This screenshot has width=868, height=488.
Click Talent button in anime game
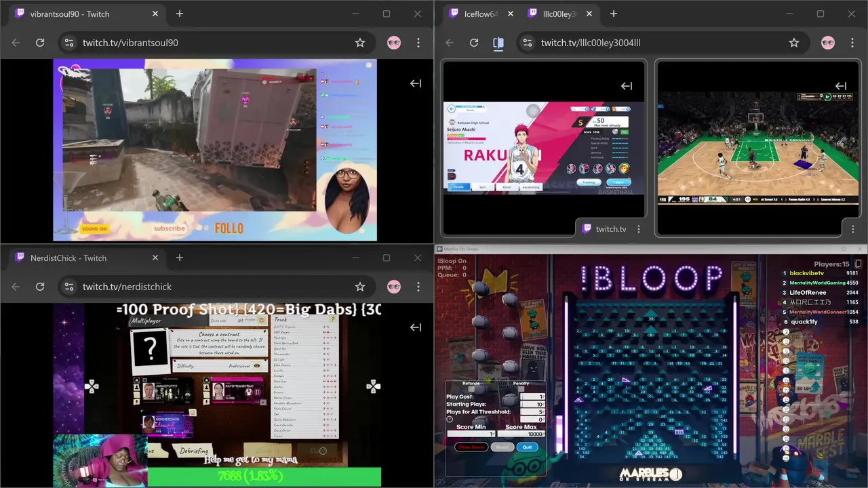pos(618,182)
